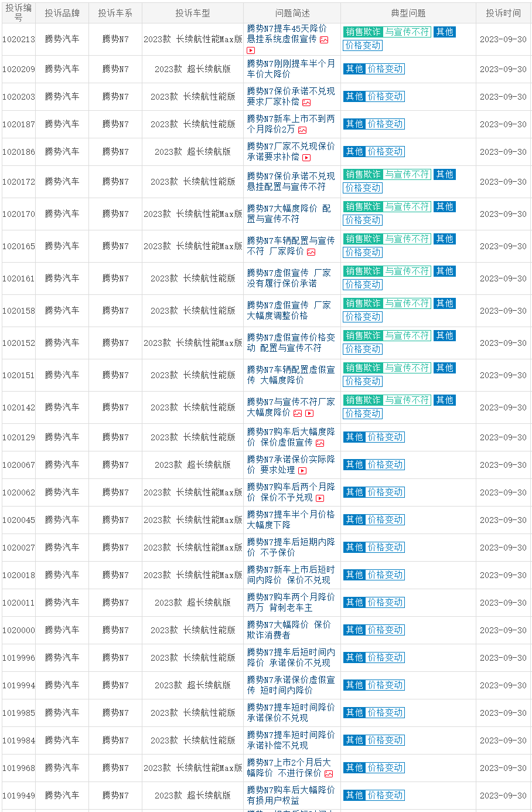The image size is (532, 812).
Task: Click '2023款 超长续航版' in row 1020186
Action: (x=193, y=152)
